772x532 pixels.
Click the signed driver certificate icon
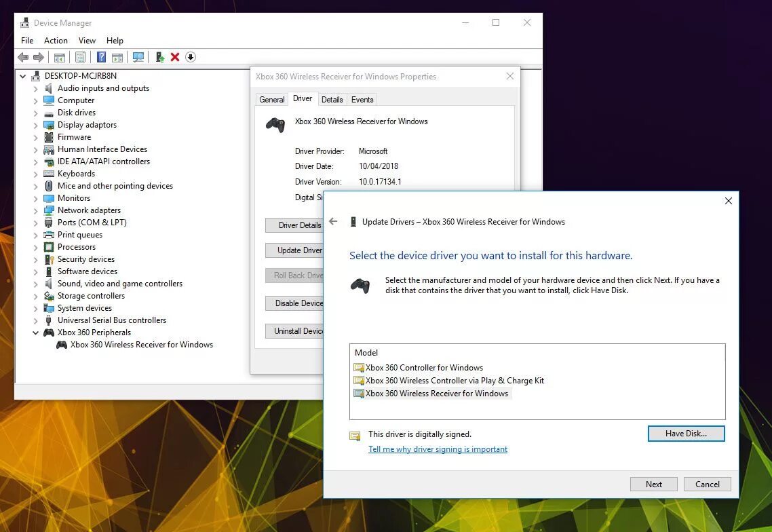[355, 436]
